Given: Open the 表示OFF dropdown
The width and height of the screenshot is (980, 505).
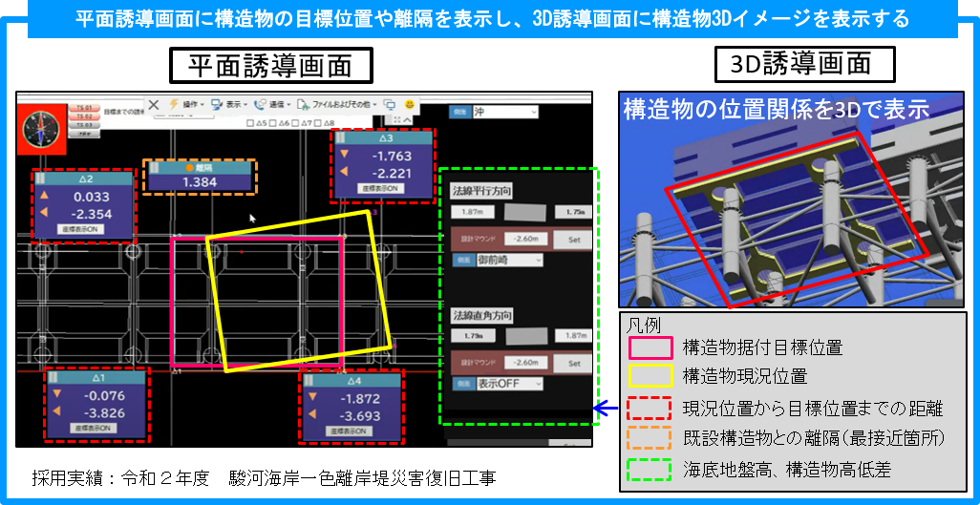Looking at the screenshot, I should 509,383.
